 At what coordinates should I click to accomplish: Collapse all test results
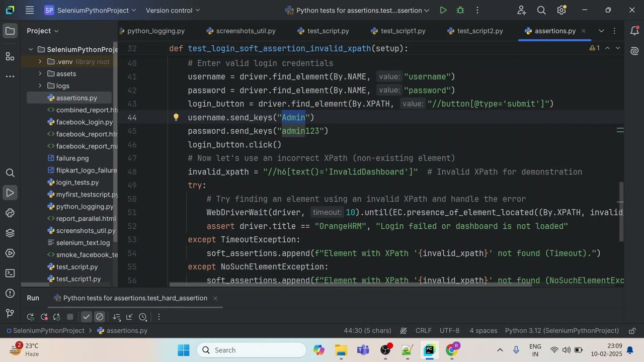point(130,317)
